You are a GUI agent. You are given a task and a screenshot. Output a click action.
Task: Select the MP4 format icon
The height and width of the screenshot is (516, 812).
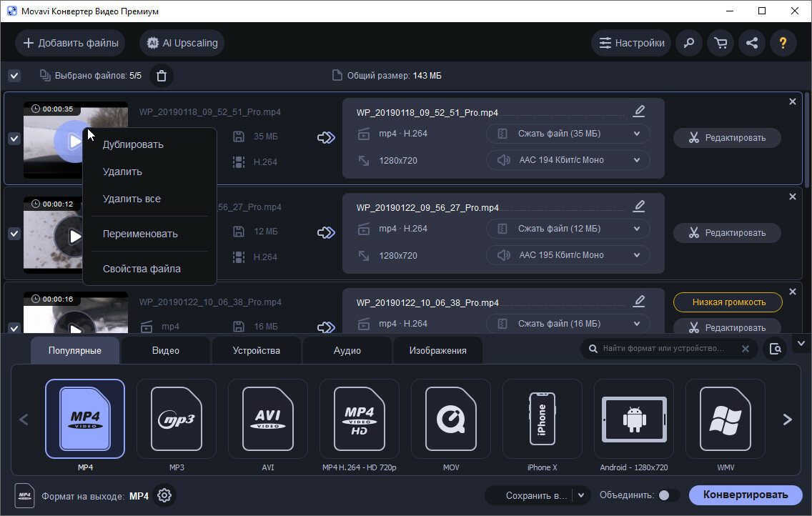click(85, 419)
